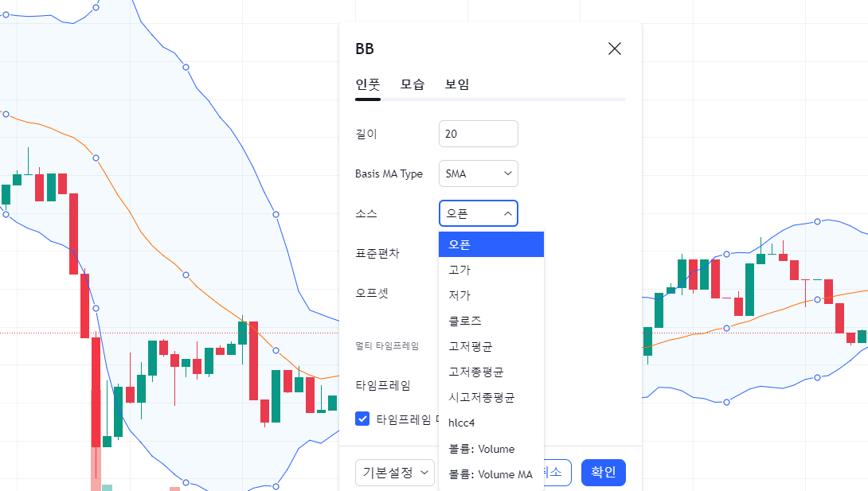Select 고가 in the source list

[x=491, y=270]
